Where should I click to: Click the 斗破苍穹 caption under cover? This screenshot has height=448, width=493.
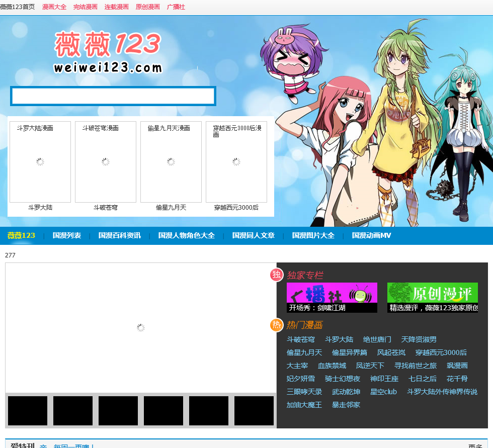coord(106,207)
